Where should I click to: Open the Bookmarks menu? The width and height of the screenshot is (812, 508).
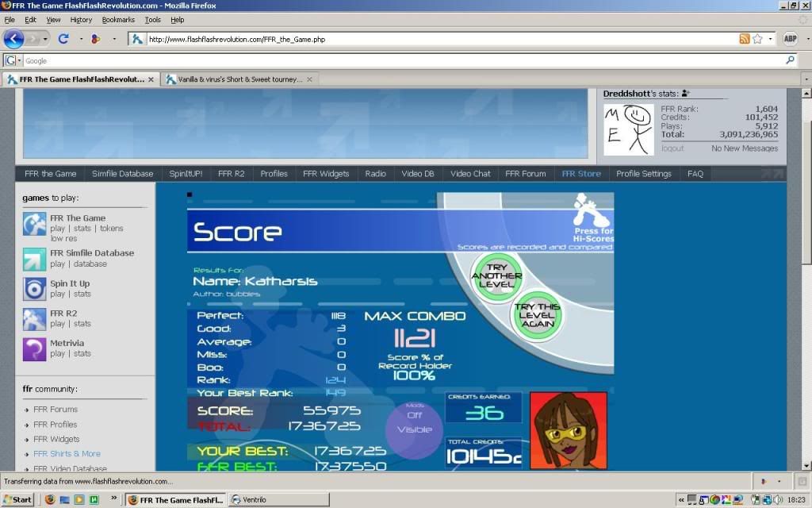click(x=117, y=20)
